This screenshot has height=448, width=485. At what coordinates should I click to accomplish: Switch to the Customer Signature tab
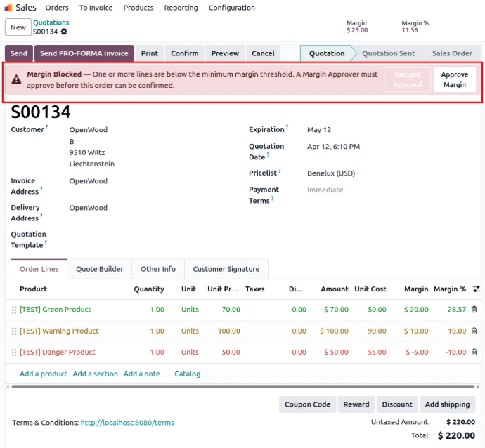[226, 269]
